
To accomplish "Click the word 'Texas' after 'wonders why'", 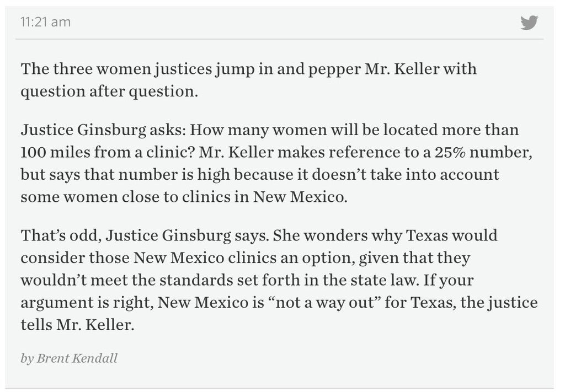I will pos(427,235).
